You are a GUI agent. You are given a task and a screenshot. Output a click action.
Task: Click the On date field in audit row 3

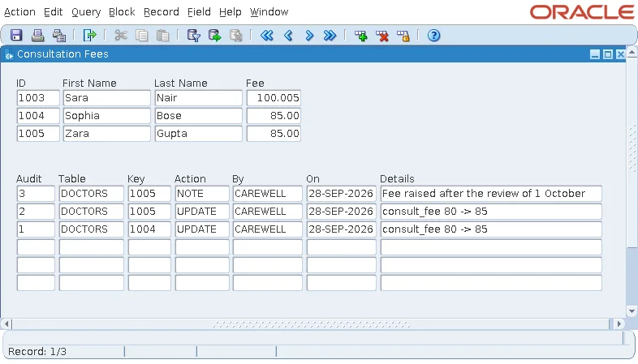click(x=342, y=194)
